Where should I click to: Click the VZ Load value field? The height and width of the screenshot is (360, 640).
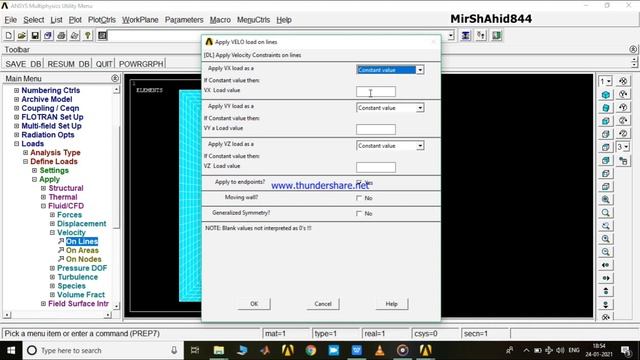pyautogui.click(x=376, y=167)
